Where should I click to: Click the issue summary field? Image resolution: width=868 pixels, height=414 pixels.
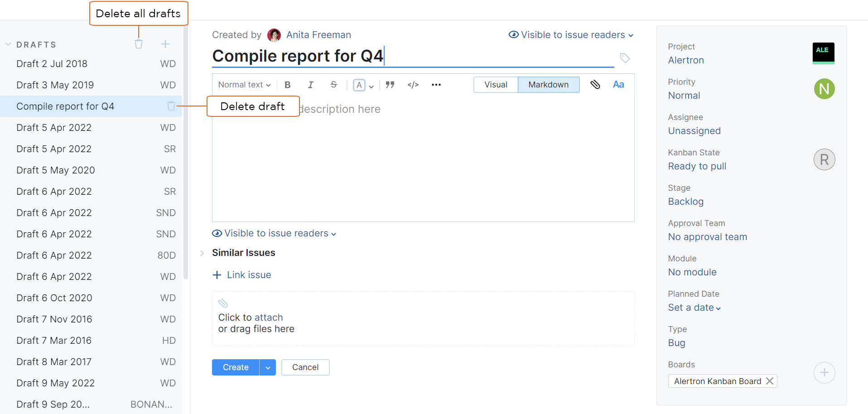413,56
